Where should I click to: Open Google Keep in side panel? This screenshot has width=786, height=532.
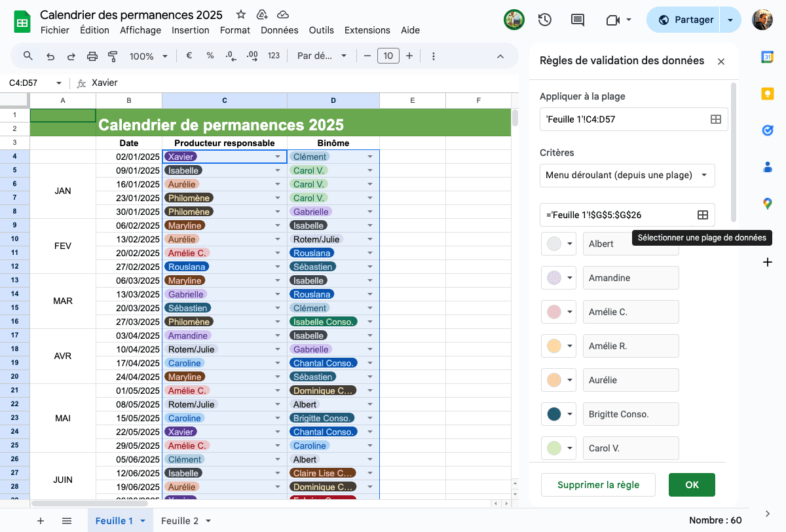tap(768, 94)
